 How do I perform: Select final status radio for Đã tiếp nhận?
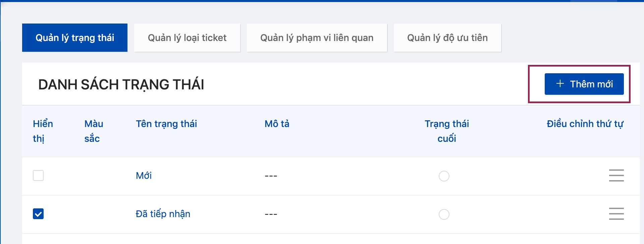point(444,214)
